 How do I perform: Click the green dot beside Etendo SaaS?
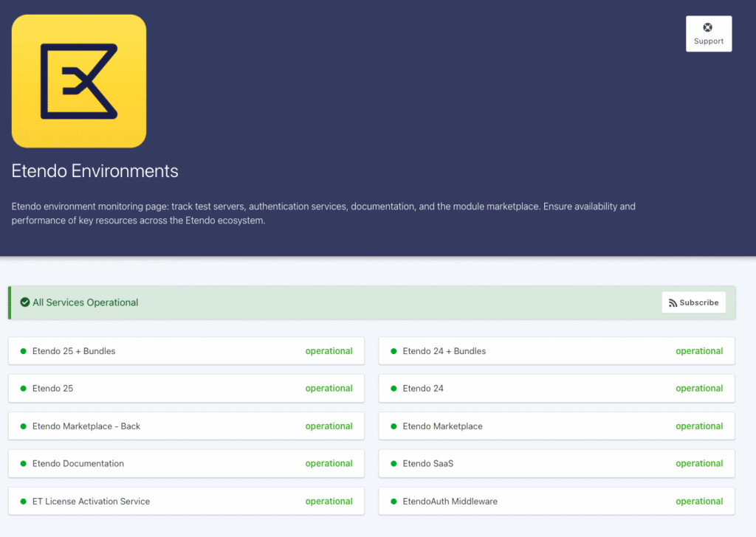pos(394,463)
